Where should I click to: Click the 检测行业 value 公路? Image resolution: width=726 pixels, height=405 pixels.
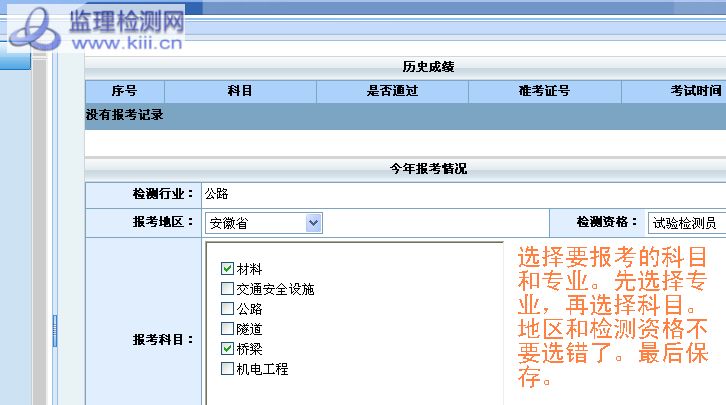[x=216, y=194]
